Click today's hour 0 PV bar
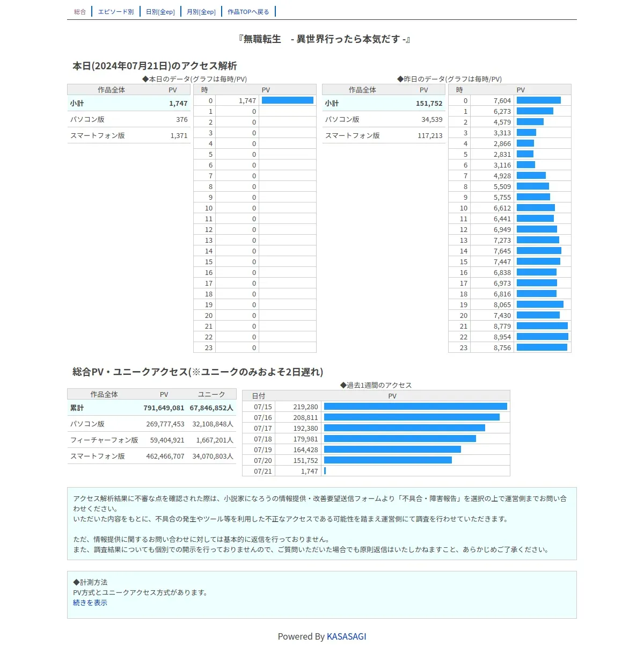This screenshot has width=644, height=645. coord(288,100)
